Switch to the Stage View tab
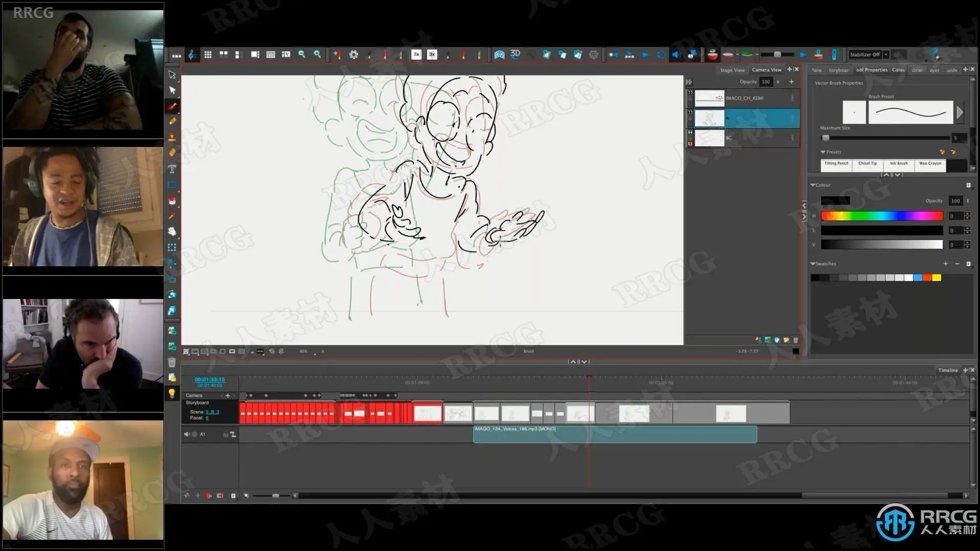Screen dimensions: 980x551 732,70
